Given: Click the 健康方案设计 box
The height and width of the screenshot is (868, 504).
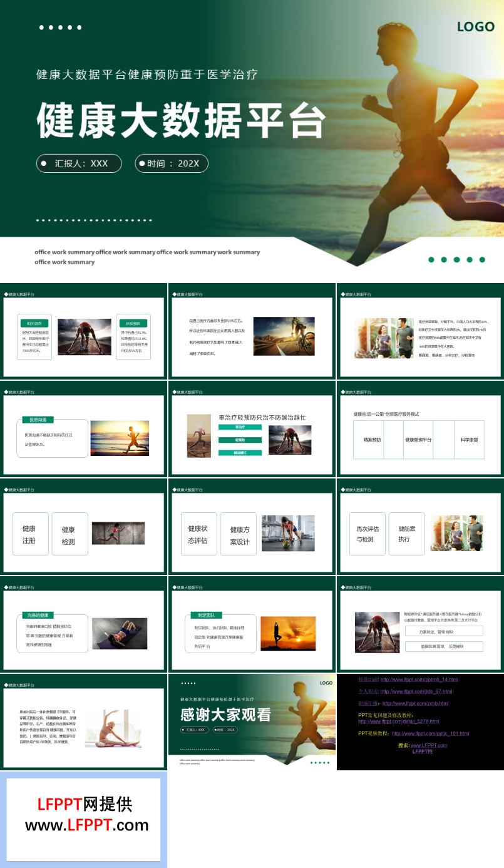Looking at the screenshot, I should (239, 534).
